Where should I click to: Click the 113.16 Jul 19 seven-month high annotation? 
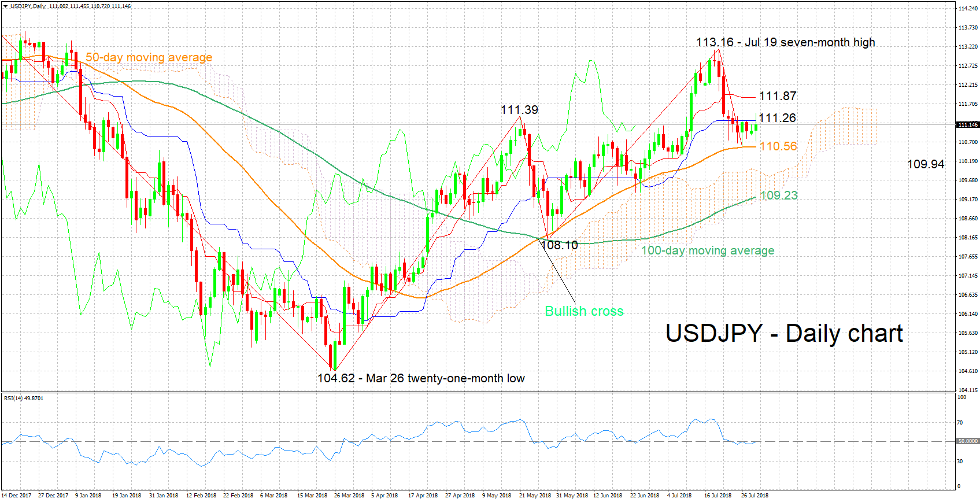[785, 42]
